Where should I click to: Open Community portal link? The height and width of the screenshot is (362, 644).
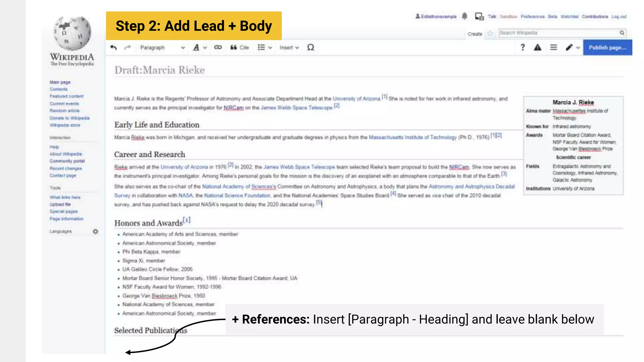pyautogui.click(x=67, y=161)
